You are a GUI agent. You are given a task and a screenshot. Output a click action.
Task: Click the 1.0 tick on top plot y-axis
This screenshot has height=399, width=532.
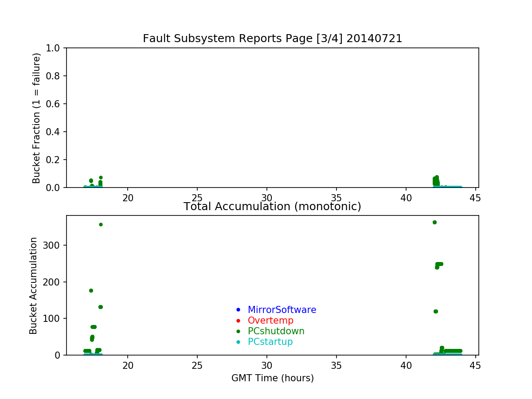coord(56,48)
